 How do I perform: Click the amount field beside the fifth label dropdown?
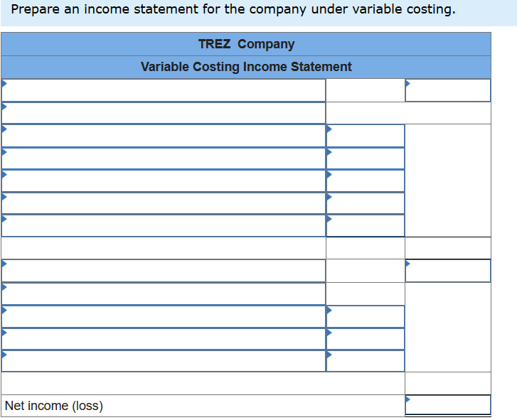click(366, 181)
